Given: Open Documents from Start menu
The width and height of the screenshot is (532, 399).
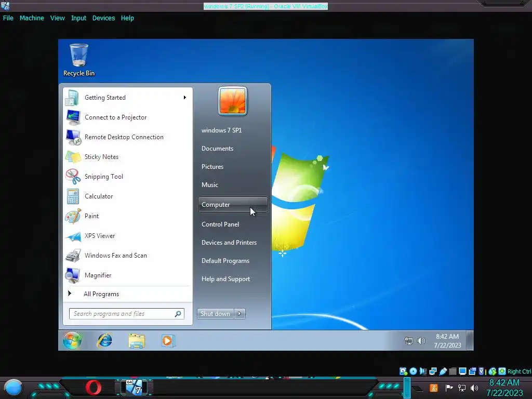Looking at the screenshot, I should 233,149.
